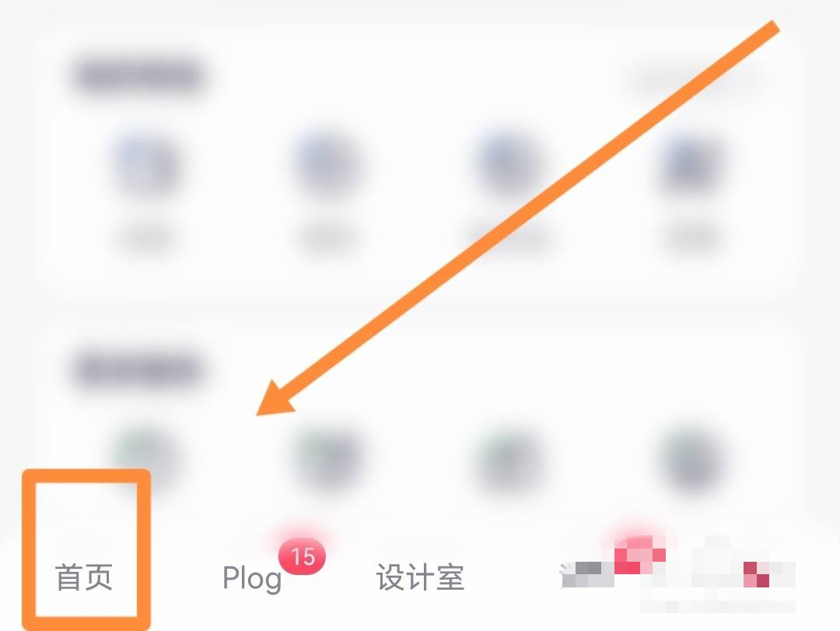
Task: Tap the fourth gray icon in the lower row
Action: click(x=690, y=460)
